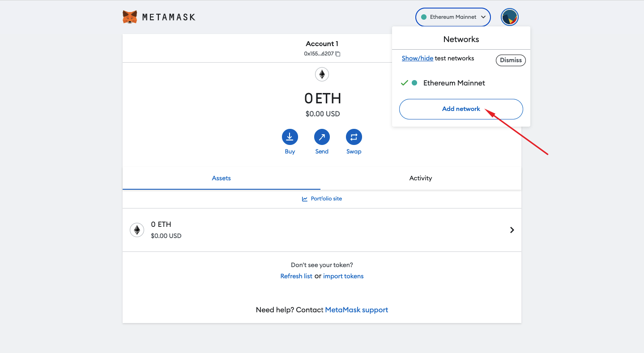Click the Swap arrows icon
This screenshot has width=644, height=353.
pos(354,137)
